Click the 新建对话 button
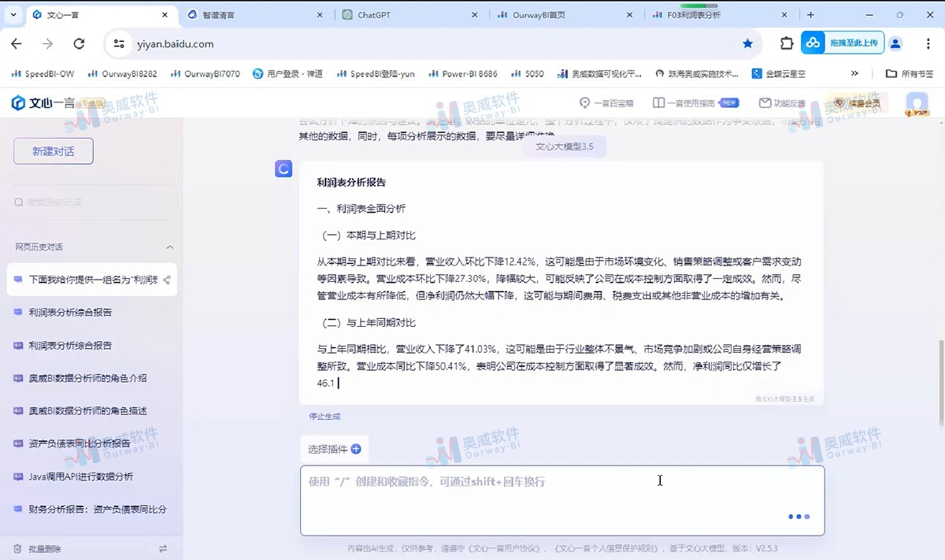Screen dimensions: 945x560 [x=53, y=151]
